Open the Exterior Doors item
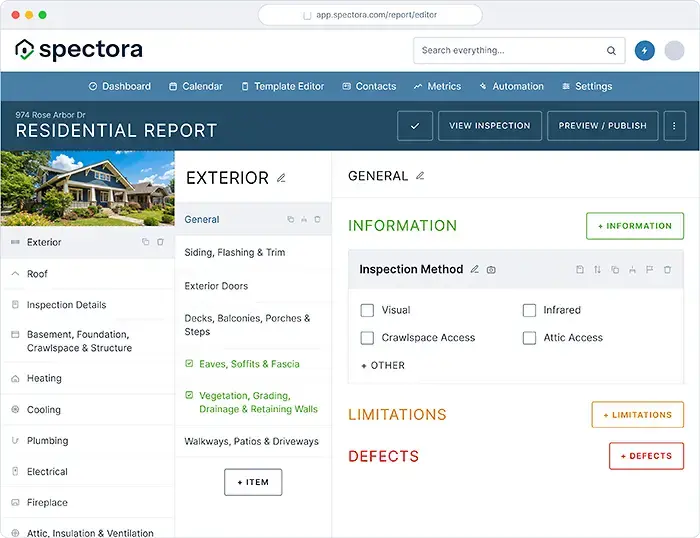 pyautogui.click(x=253, y=286)
